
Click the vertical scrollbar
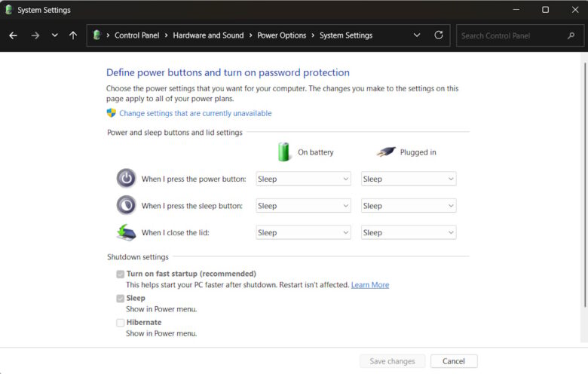(585, 184)
